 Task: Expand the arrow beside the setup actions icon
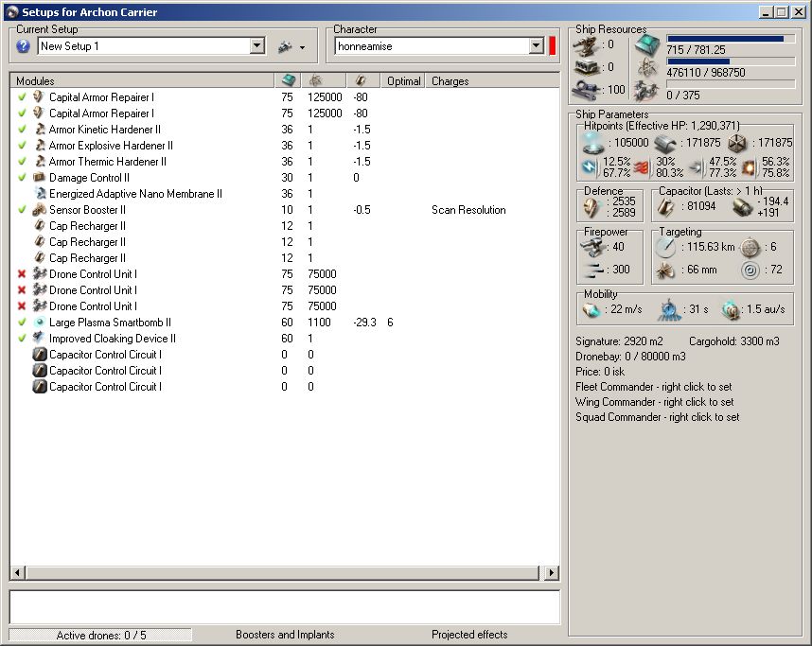pos(302,47)
